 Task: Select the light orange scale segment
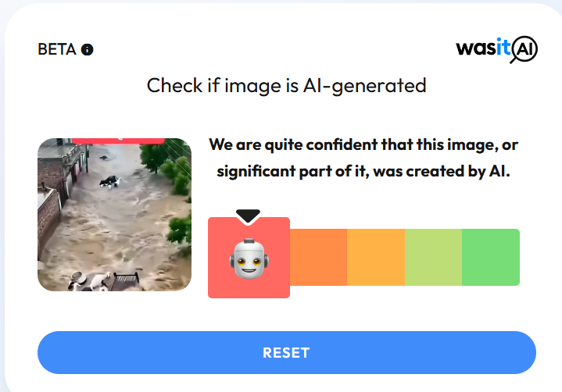pyautogui.click(x=376, y=257)
